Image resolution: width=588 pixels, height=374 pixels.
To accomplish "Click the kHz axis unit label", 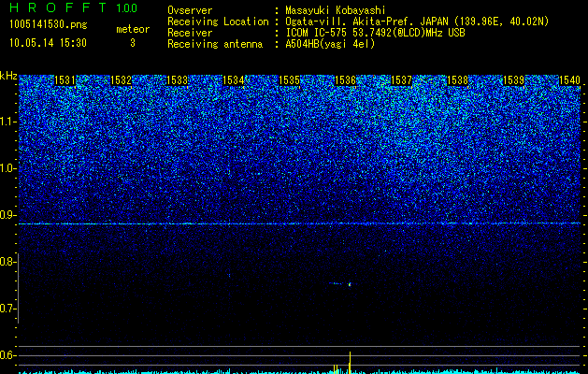I will 8,76.
